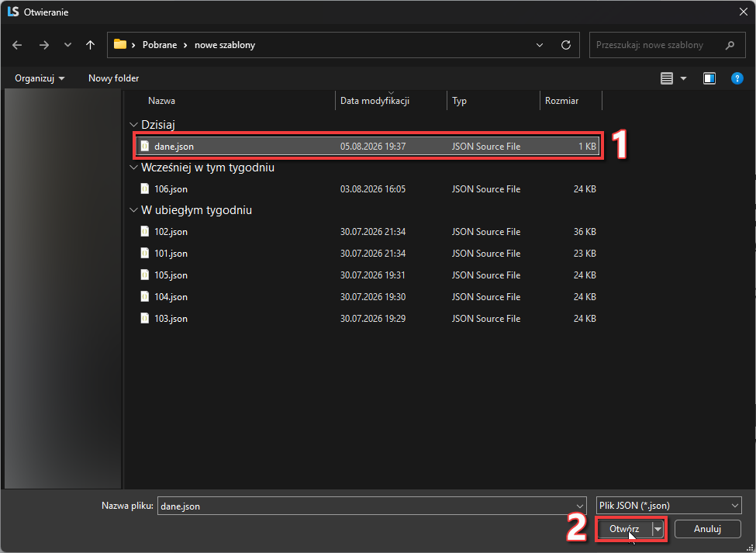Click the search magnifier icon
756x553 pixels.
coord(730,45)
